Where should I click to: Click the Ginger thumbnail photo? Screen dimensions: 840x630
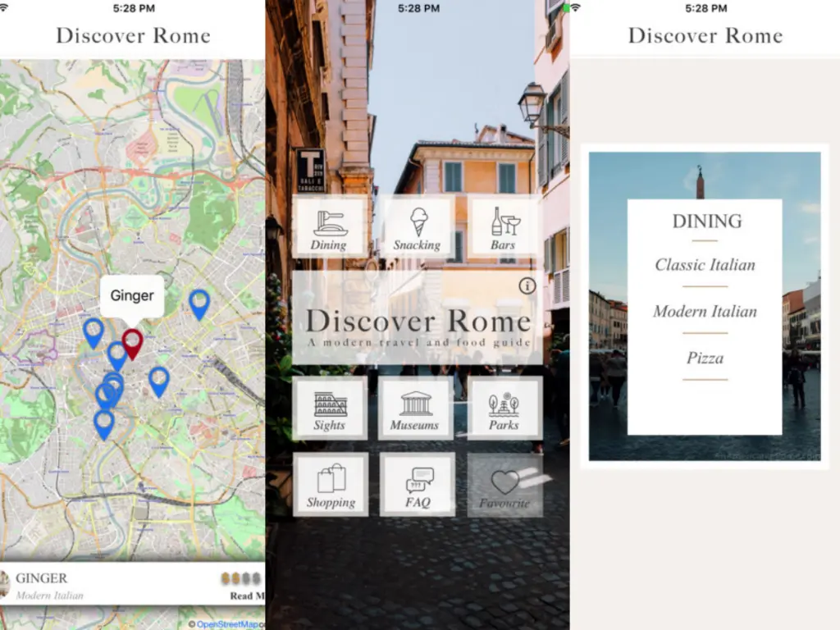6,582
